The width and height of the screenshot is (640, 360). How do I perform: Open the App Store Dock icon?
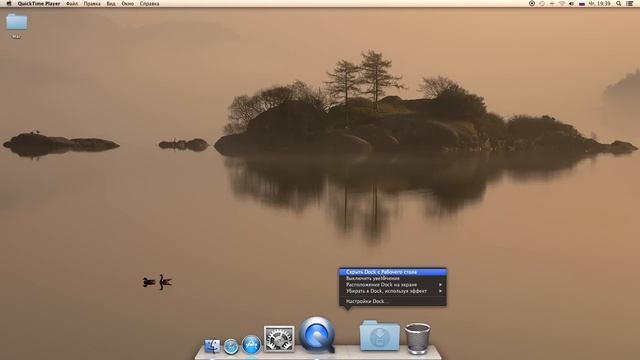click(x=251, y=344)
